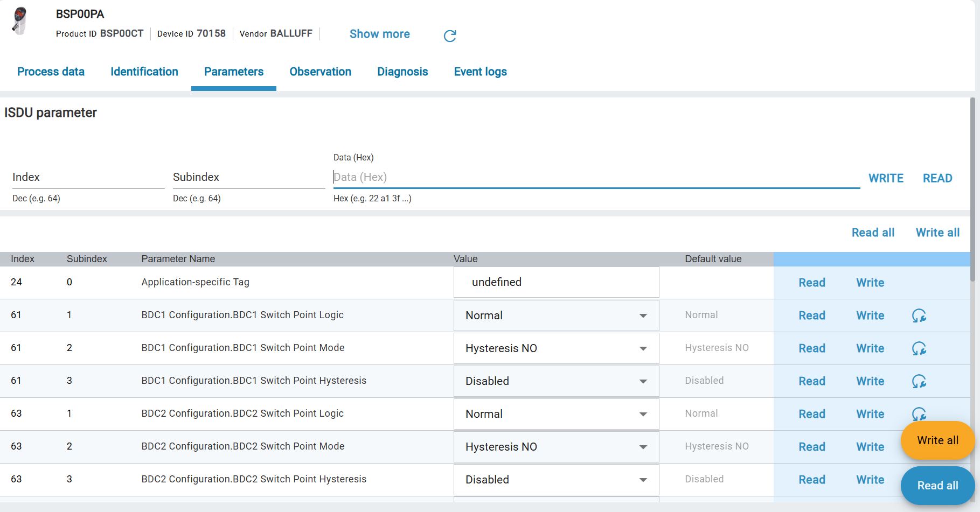Screen dimensions: 980x512
Task: Reset BDC1 Switch Point Logic to default
Action: tap(919, 315)
